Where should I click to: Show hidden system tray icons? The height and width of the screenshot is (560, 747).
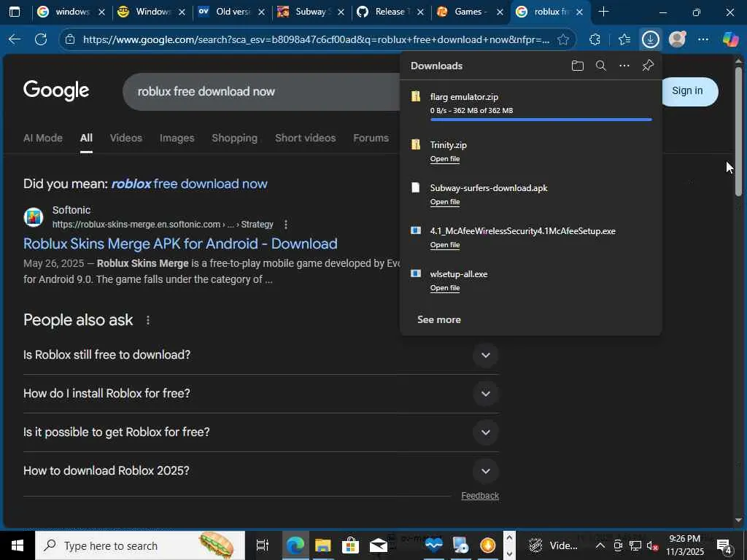coord(600,545)
